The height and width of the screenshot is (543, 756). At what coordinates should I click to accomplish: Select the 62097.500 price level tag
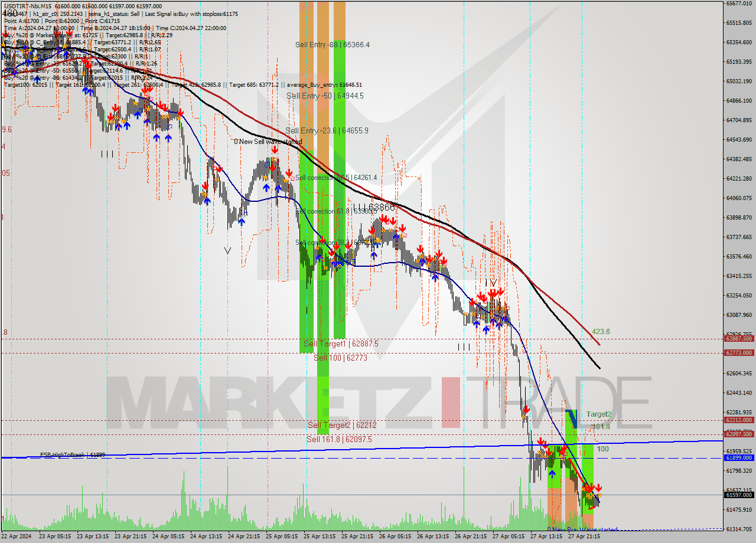point(739,434)
